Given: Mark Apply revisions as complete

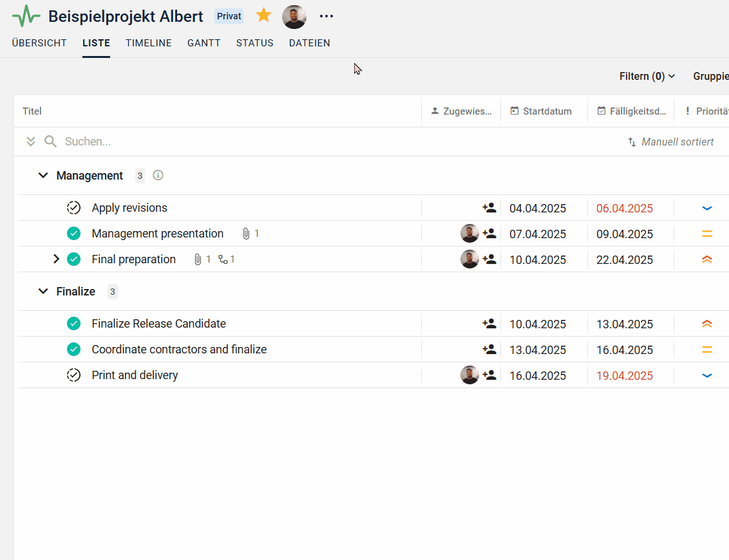Looking at the screenshot, I should click(x=73, y=208).
